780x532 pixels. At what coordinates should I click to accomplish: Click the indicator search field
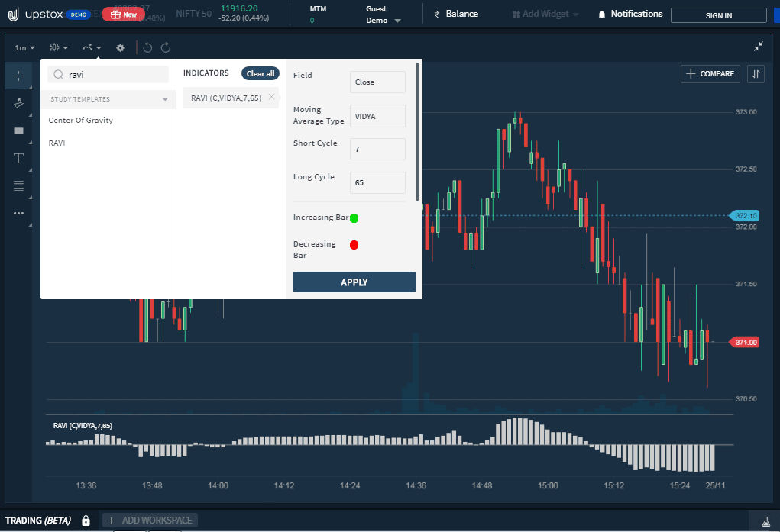[108, 75]
